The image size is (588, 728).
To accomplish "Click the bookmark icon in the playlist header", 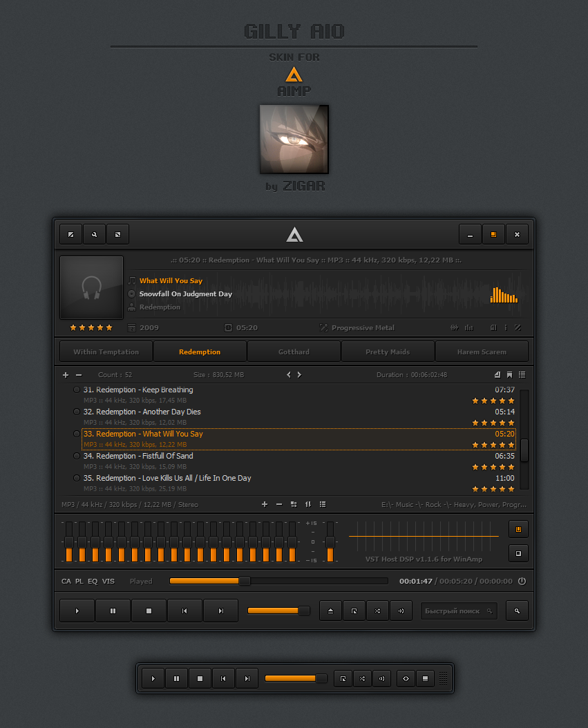I will (x=509, y=374).
